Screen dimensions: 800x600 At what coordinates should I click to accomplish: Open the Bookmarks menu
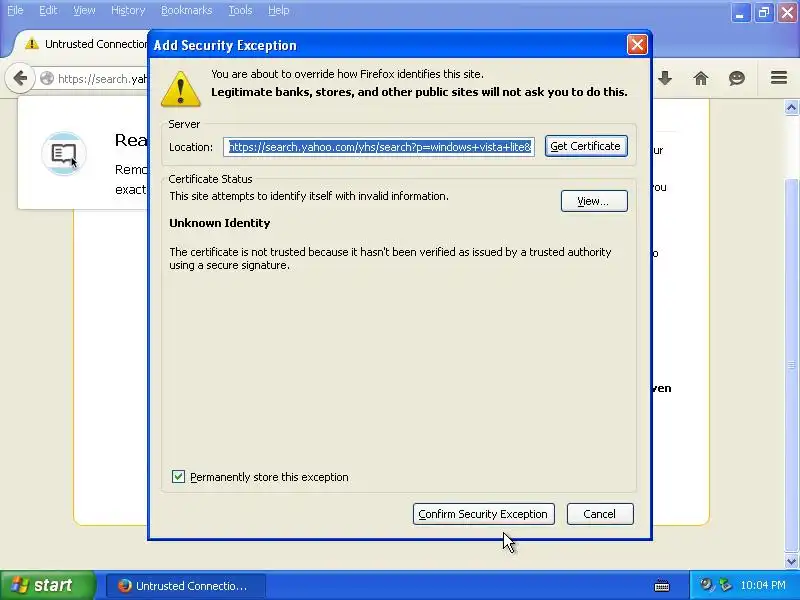point(186,10)
